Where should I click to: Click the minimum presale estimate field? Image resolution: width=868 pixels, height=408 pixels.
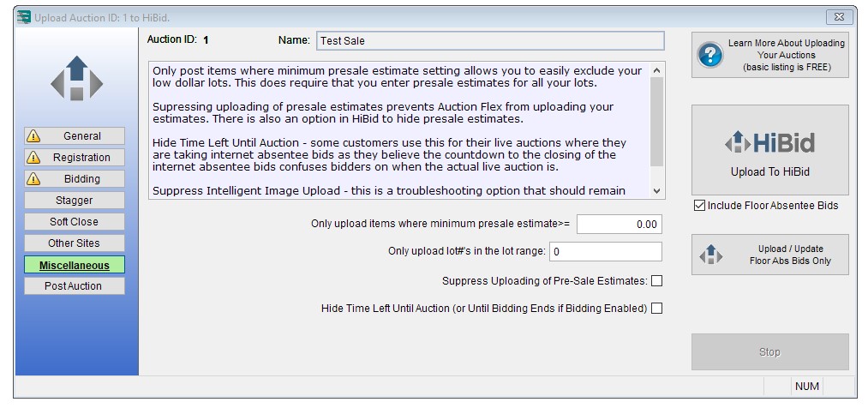(619, 225)
